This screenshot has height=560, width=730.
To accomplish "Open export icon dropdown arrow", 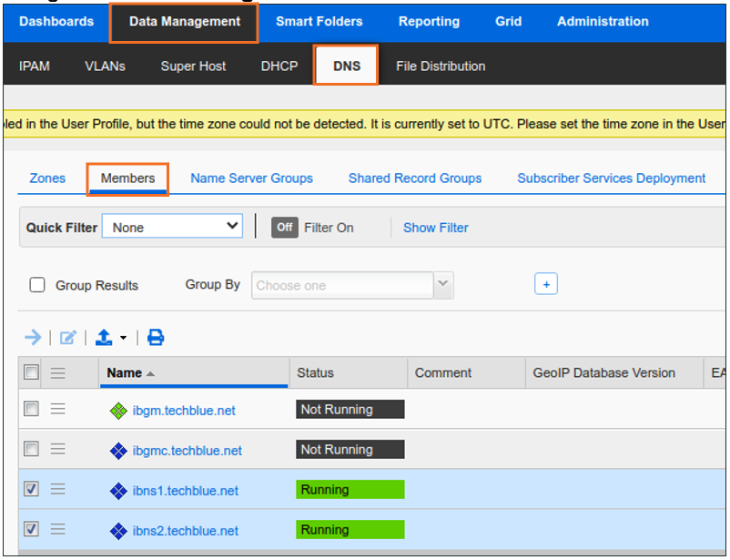I will click(123, 339).
